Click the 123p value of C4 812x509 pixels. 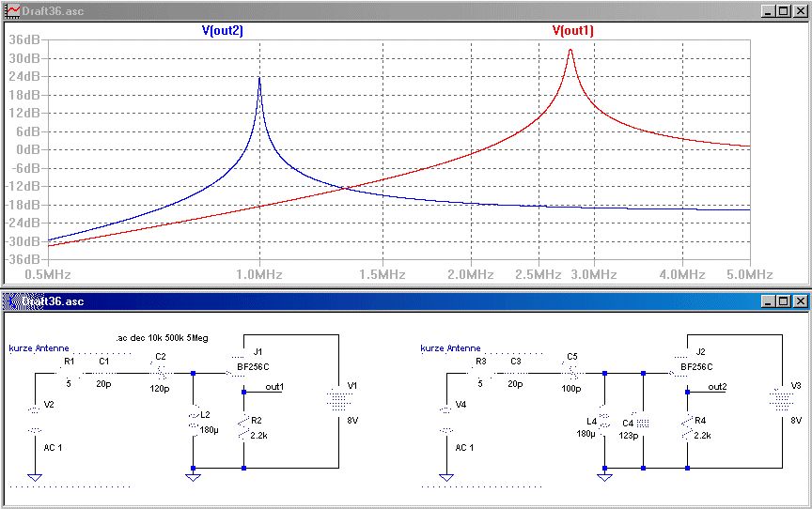point(628,436)
